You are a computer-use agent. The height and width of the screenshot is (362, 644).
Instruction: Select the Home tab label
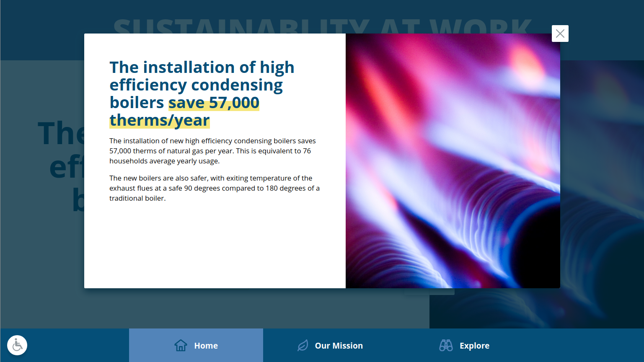[206, 346]
